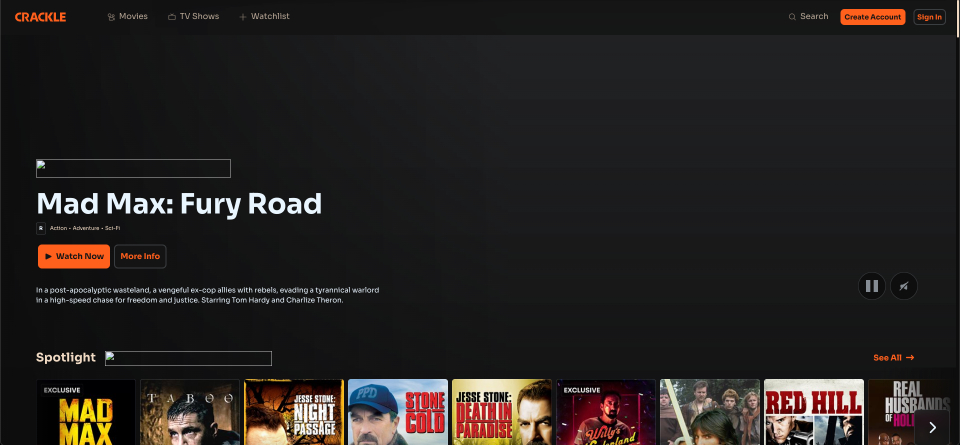Open the Stone Cold poster
The image size is (960, 445).
(x=398, y=412)
